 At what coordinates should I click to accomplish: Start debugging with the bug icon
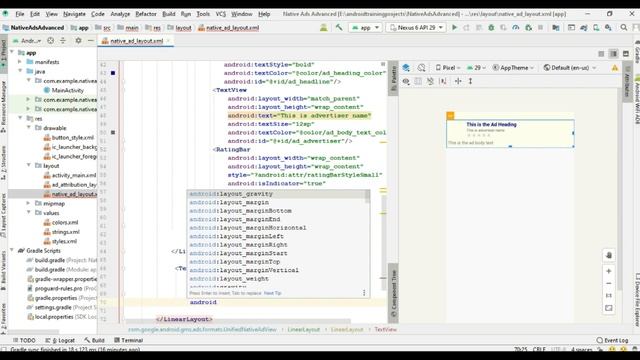coord(491,27)
